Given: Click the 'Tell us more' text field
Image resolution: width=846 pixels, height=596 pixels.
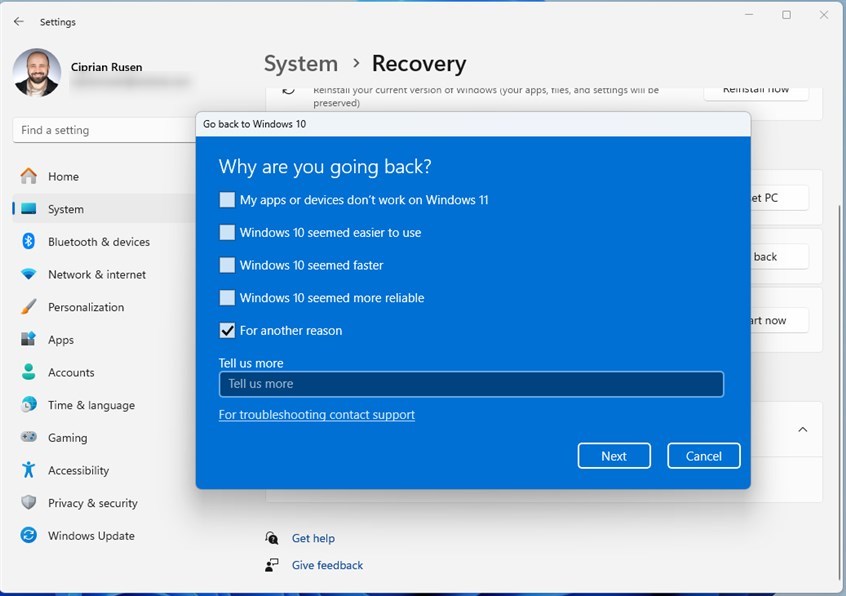Looking at the screenshot, I should pyautogui.click(x=471, y=384).
